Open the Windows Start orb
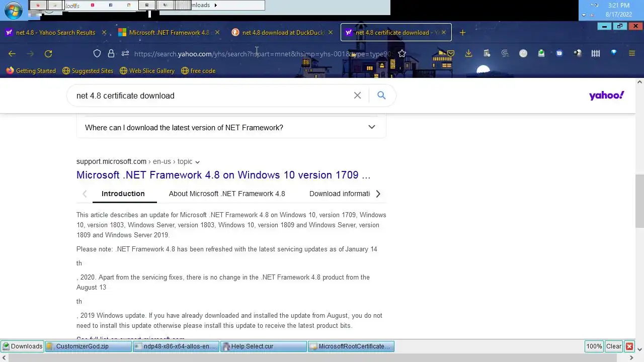The height and width of the screenshot is (362, 644). click(x=13, y=10)
